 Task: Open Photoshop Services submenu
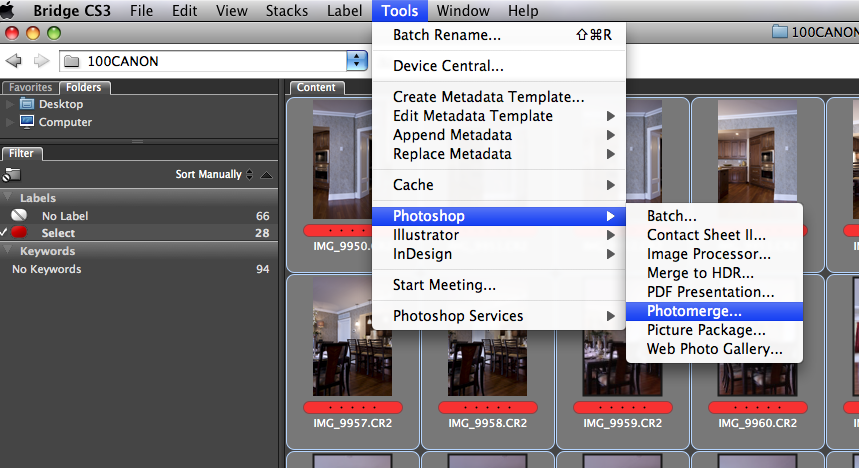(x=499, y=316)
